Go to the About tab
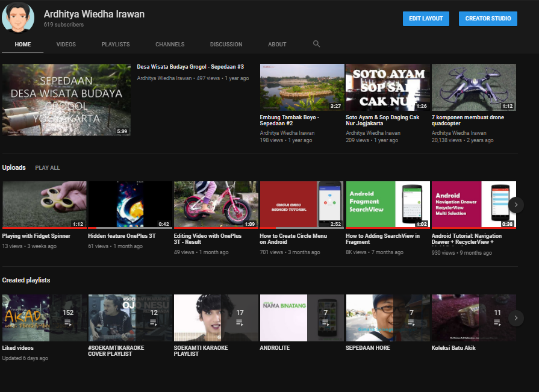The image size is (539, 392). [x=277, y=45]
